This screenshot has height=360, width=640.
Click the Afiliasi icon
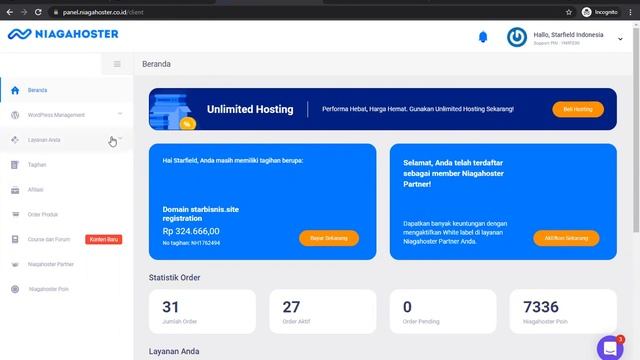pos(15,190)
